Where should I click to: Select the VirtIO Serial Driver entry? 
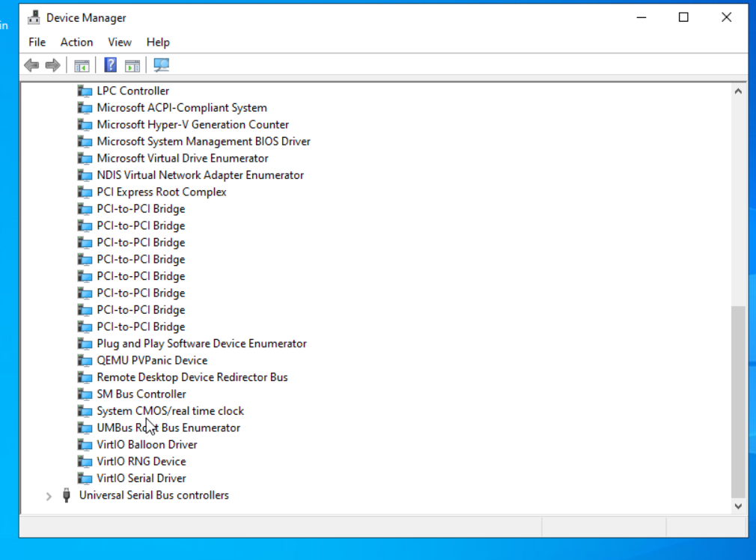tap(141, 478)
